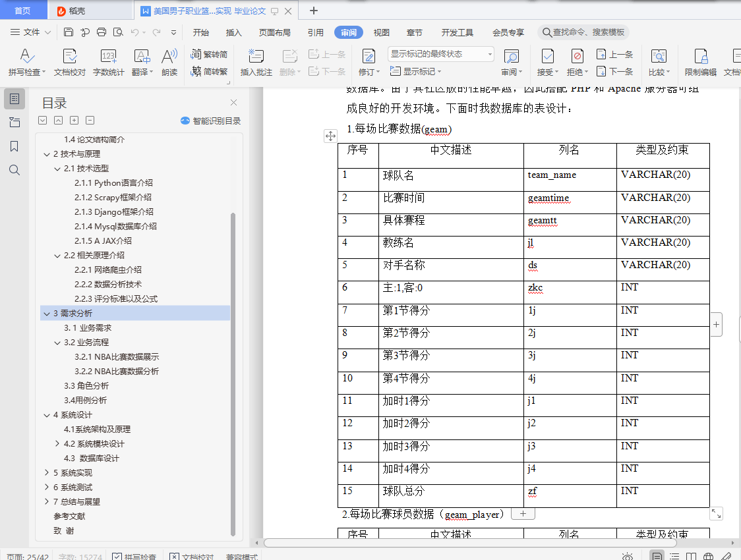This screenshot has height=560, width=741.
Task: Click the 查找命令、搜索模板 search box
Action: point(583,32)
